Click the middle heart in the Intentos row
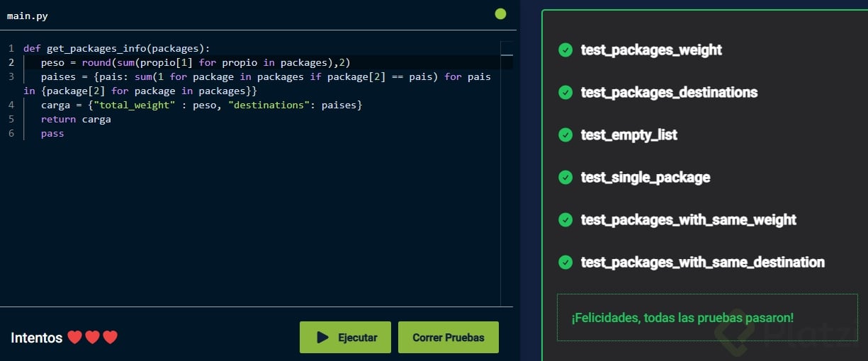868x361 pixels. 92,338
